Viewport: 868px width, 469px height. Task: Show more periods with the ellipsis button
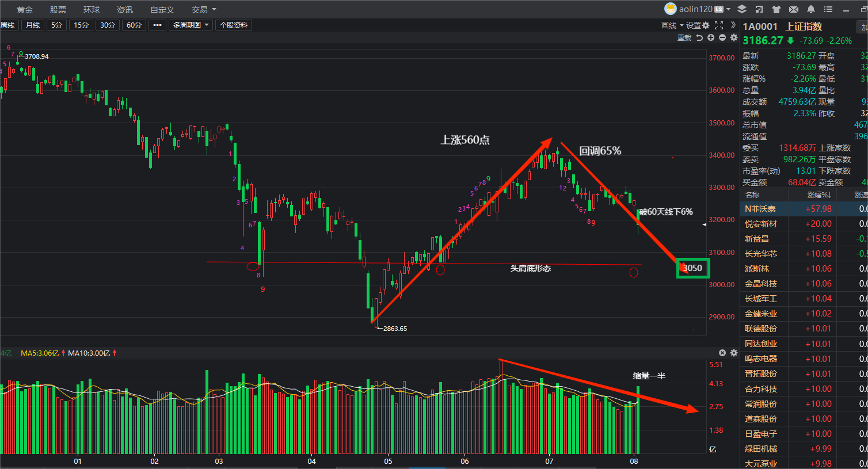(x=157, y=25)
